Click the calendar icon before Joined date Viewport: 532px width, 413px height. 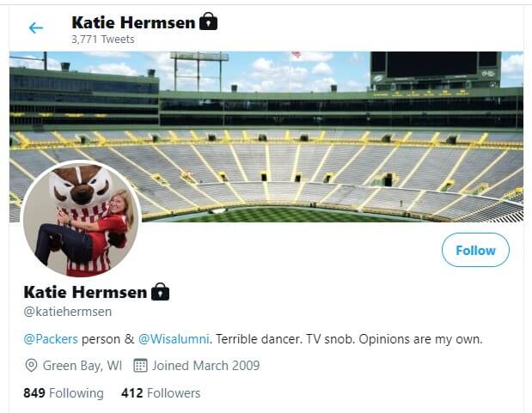pos(141,366)
